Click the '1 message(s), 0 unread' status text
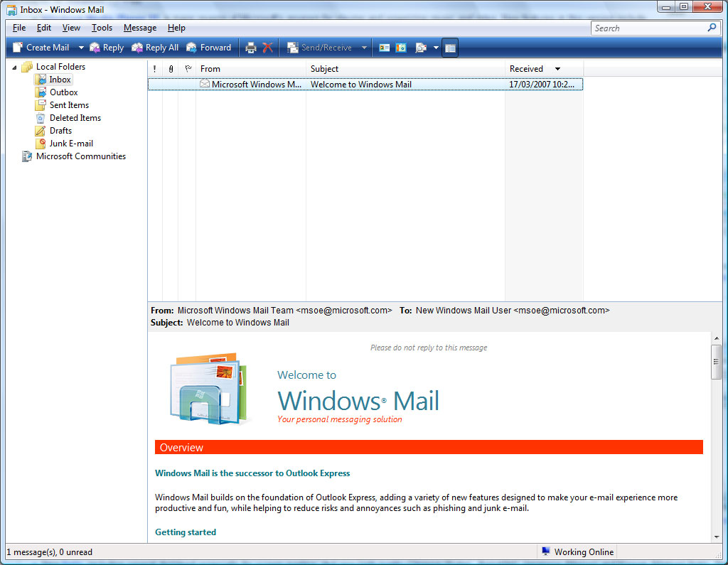This screenshot has width=728, height=565. (x=49, y=552)
